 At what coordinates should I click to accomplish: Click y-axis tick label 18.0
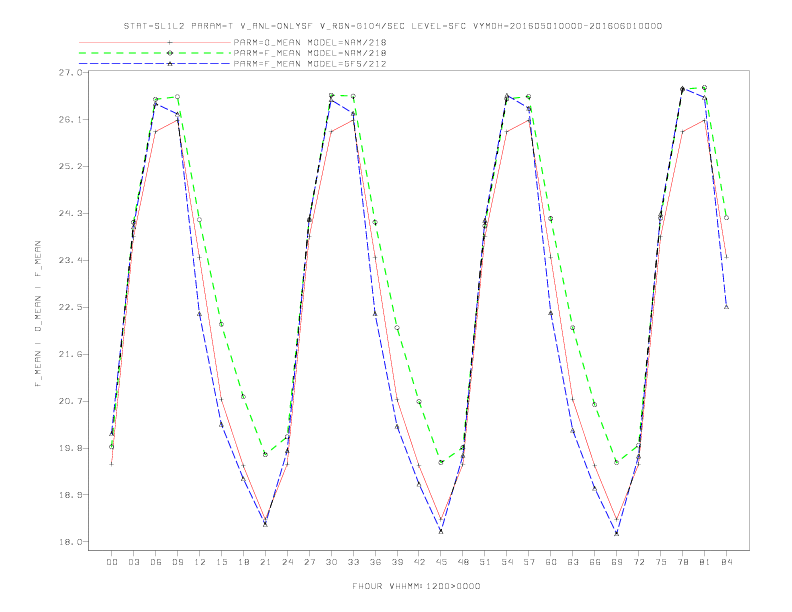pos(70,542)
